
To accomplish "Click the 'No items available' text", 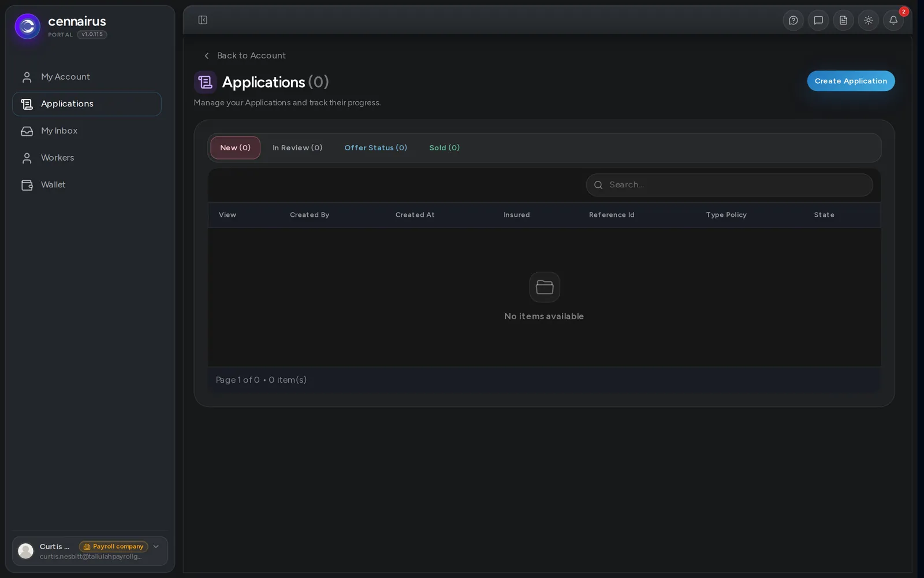I will [x=544, y=316].
